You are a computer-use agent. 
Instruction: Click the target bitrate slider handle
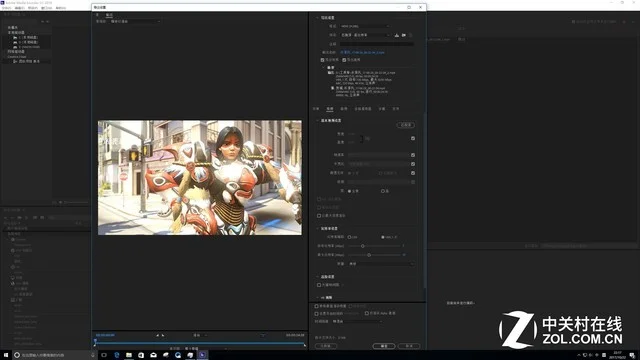[x=362, y=246]
